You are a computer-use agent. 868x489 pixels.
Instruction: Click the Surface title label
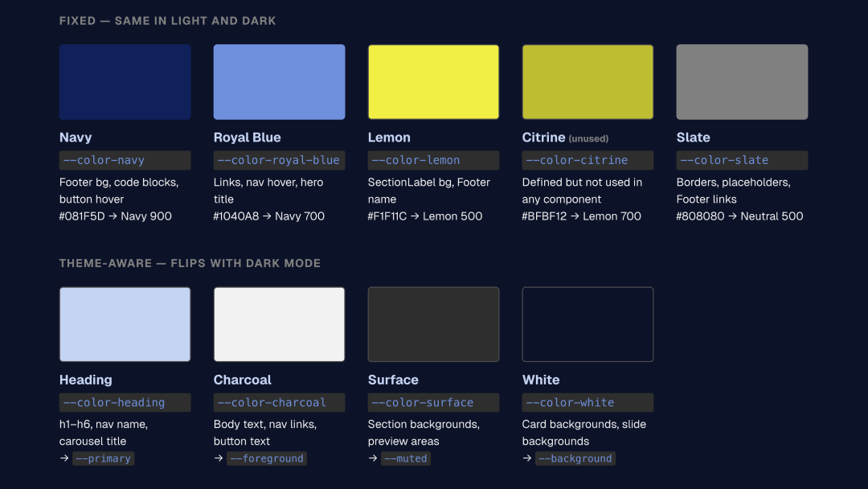pyautogui.click(x=393, y=380)
